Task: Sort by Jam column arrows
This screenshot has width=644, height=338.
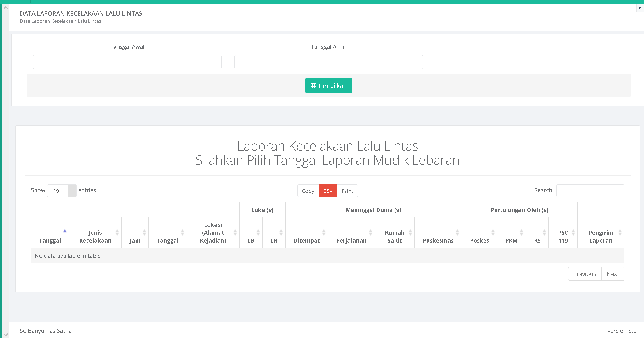Action: pos(144,232)
